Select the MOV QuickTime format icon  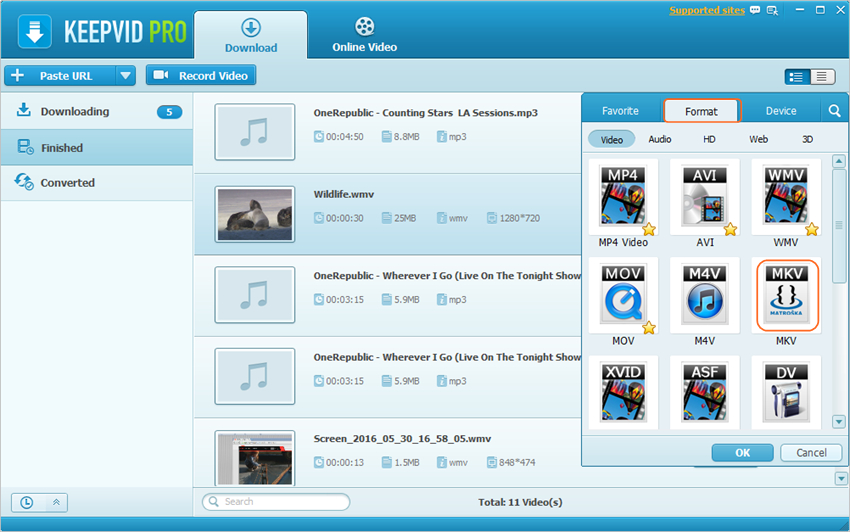tap(623, 295)
